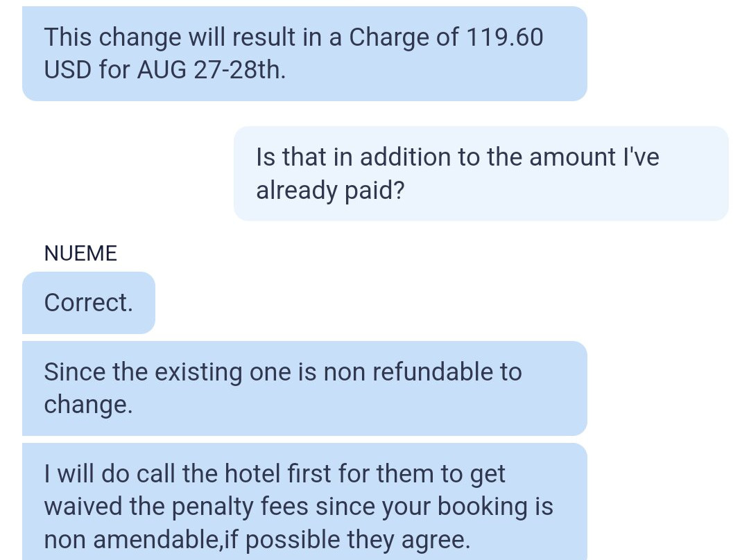Viewport: 749px width, 560px height.
Task: Click the word "change." ending the refundable message
Action: (88, 405)
